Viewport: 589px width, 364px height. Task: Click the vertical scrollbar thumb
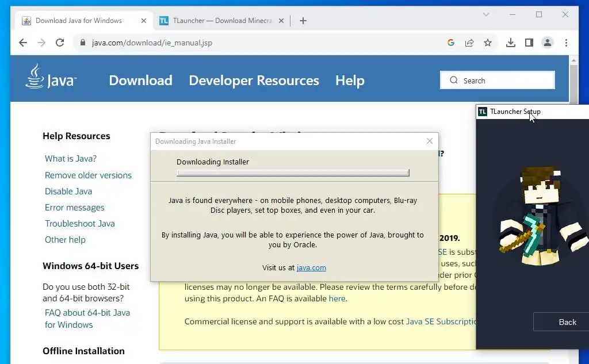pos(573,83)
